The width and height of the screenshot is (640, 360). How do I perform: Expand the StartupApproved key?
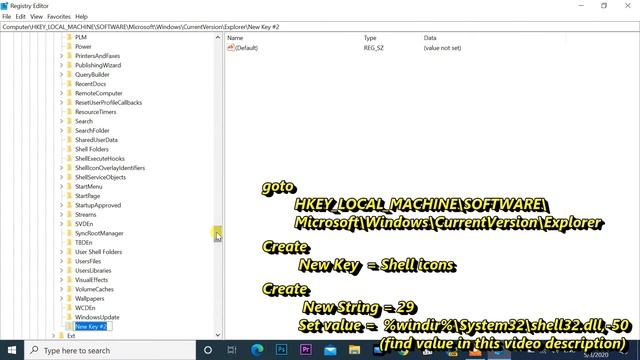[x=62, y=205]
